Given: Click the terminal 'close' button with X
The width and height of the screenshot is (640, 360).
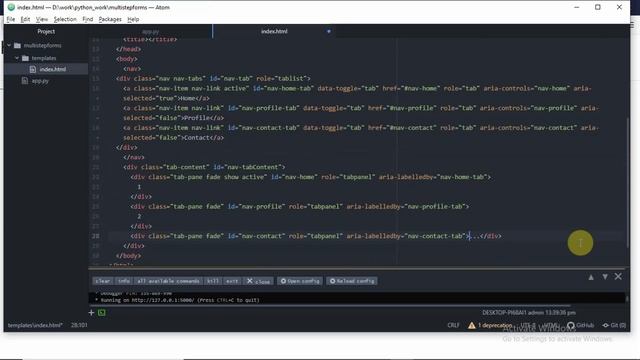Looking at the screenshot, I should [x=258, y=281].
